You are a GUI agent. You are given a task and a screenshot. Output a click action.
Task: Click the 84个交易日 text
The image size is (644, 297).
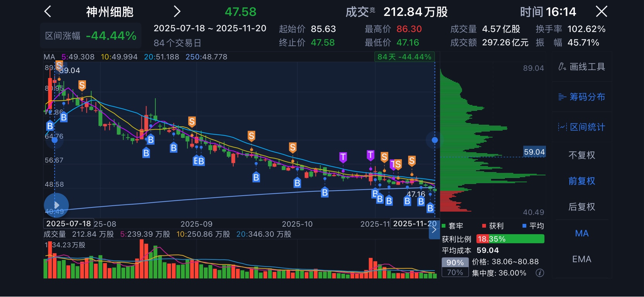(178, 43)
